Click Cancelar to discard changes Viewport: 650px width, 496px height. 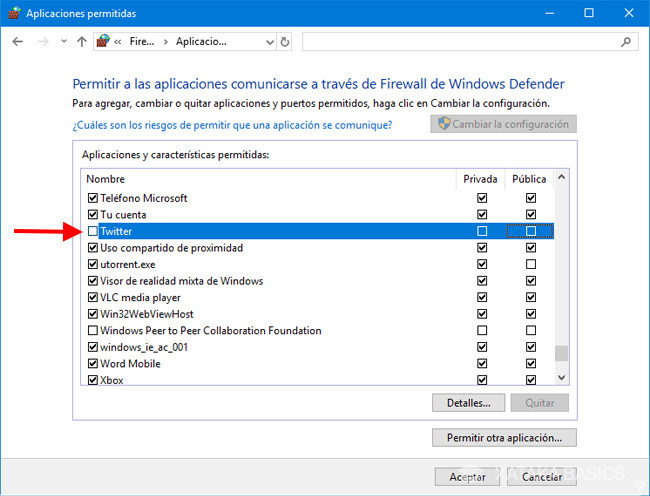tap(542, 477)
